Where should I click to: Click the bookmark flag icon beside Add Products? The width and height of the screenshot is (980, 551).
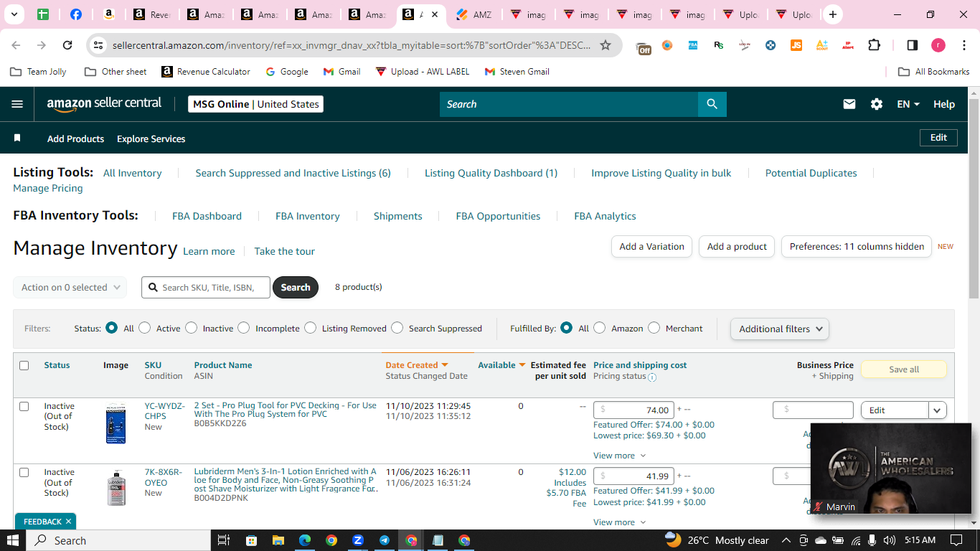coord(18,138)
